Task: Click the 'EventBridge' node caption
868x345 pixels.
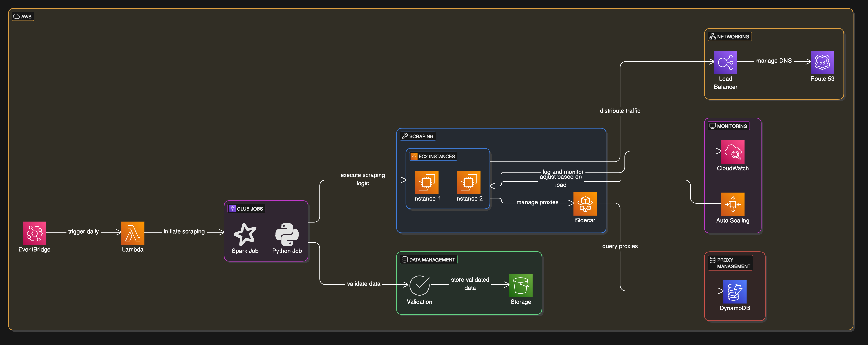Action: 34,250
